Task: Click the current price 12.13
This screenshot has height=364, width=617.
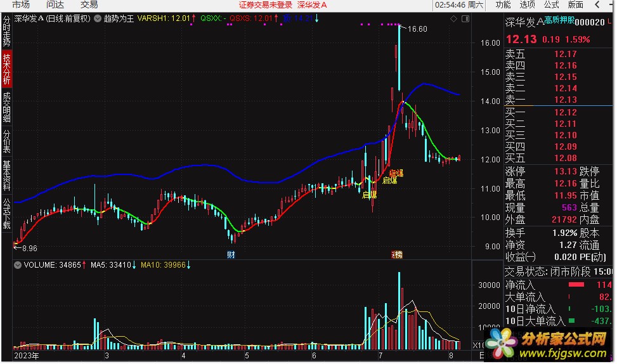Action: [521, 39]
